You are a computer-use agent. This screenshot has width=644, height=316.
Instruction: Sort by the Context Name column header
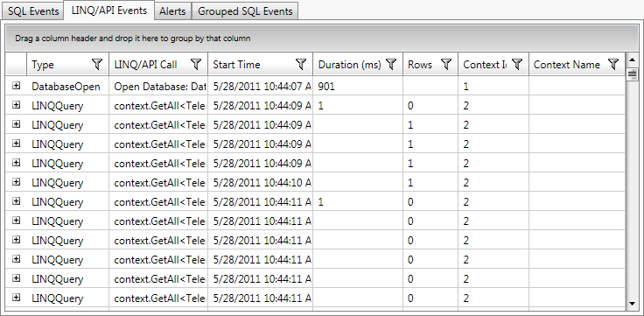click(567, 65)
